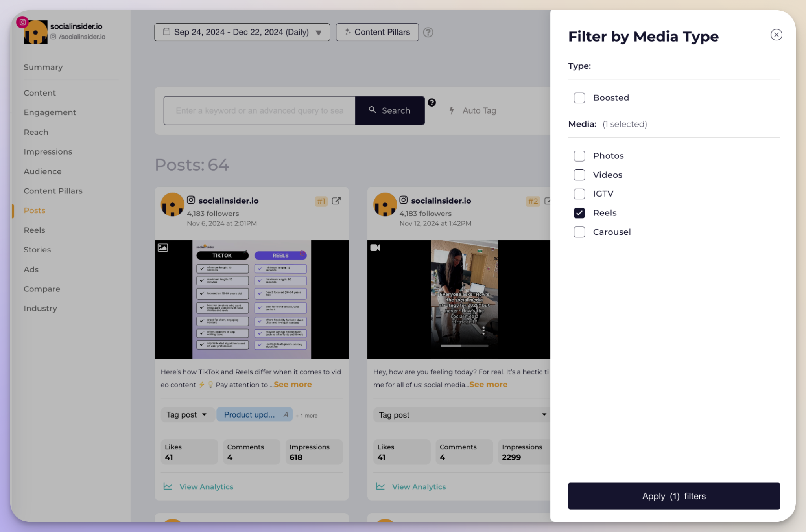Click the Content Pillars button
This screenshot has height=532, width=806.
tap(377, 32)
